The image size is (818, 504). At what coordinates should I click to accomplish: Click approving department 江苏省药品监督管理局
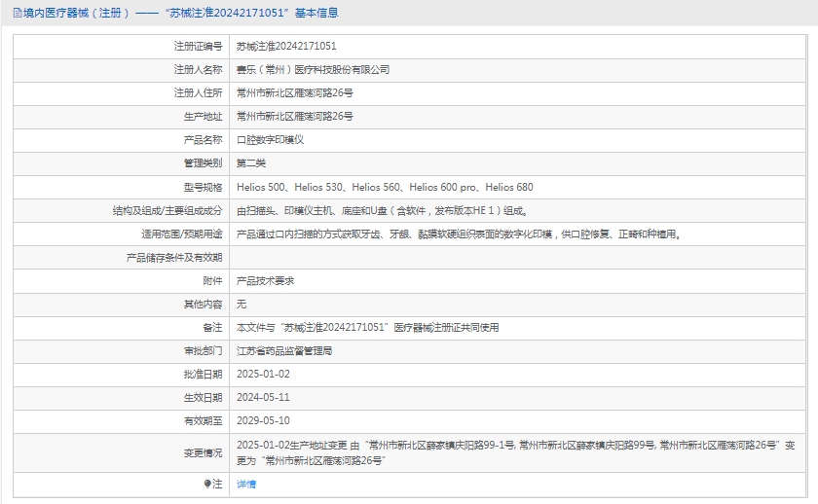(284, 350)
